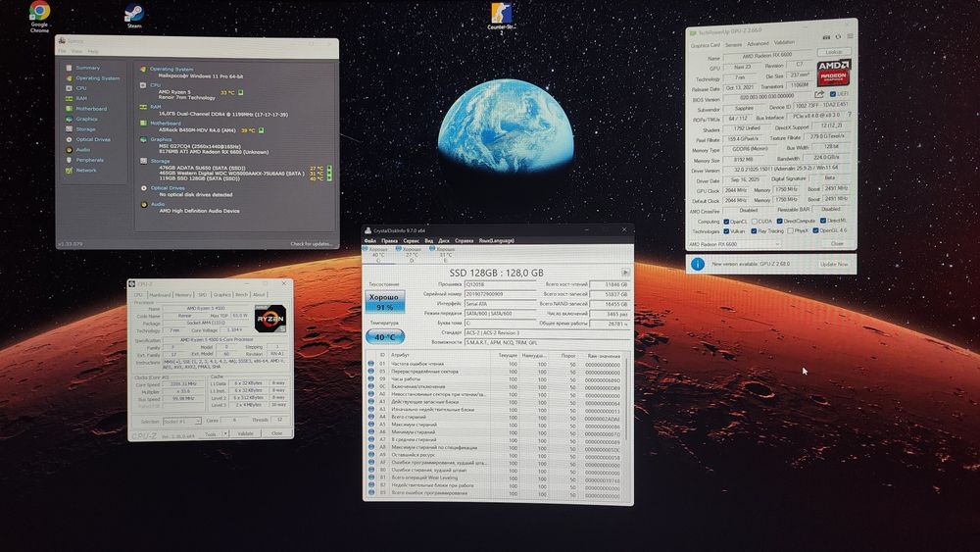Screen dimensions: 980x552
Task: Click Update Now button in GPU-Z
Action: [834, 264]
